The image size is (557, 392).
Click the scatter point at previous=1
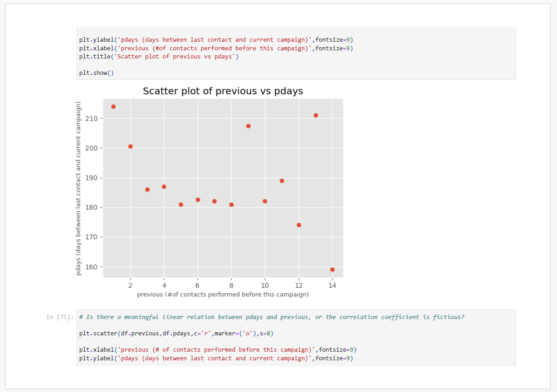pos(113,106)
